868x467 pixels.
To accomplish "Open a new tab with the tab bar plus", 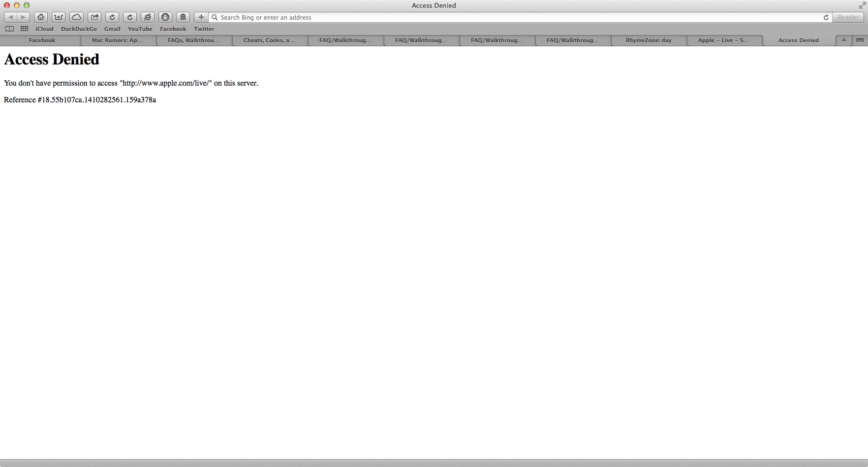I will [843, 40].
